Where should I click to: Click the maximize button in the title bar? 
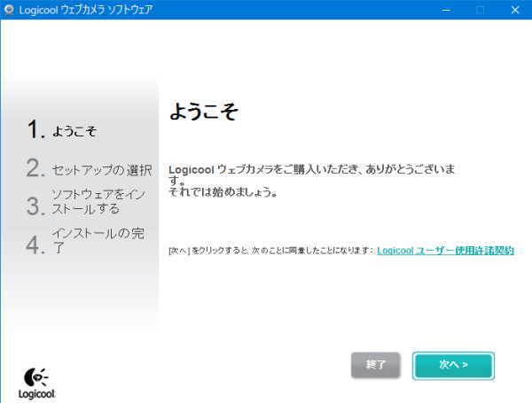pyautogui.click(x=480, y=10)
